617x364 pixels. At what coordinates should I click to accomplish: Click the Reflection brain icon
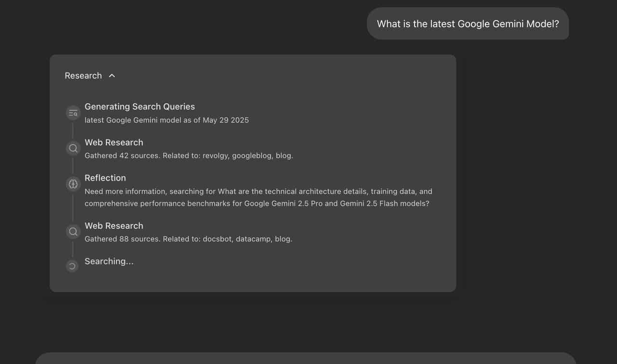tap(73, 184)
